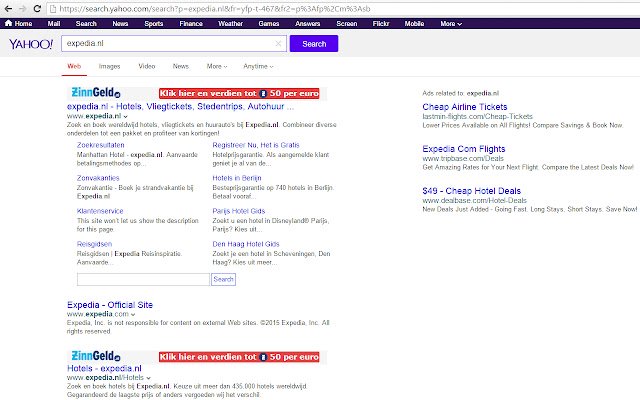Open Finance in the Yahoo navigation bar
The height and width of the screenshot is (400, 640).
click(191, 24)
